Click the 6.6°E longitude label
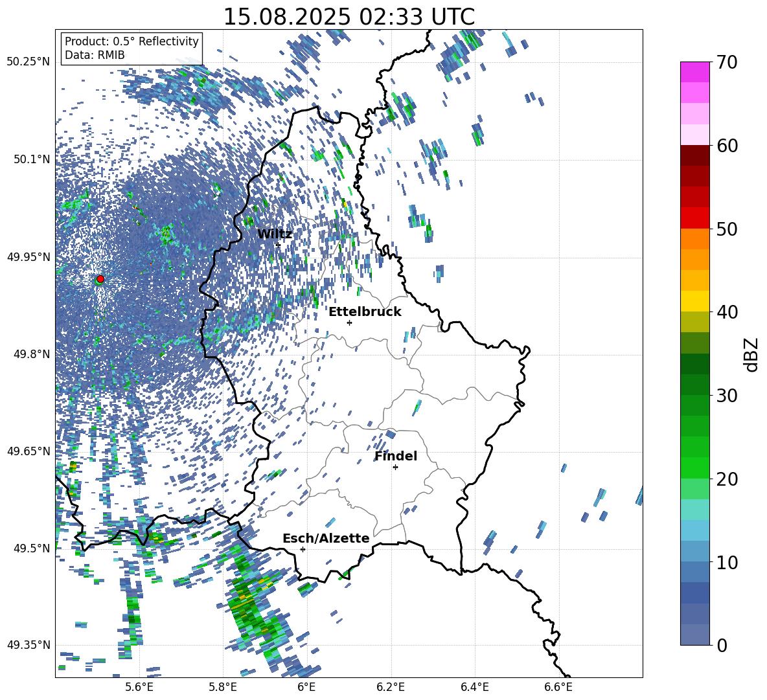 tap(558, 687)
